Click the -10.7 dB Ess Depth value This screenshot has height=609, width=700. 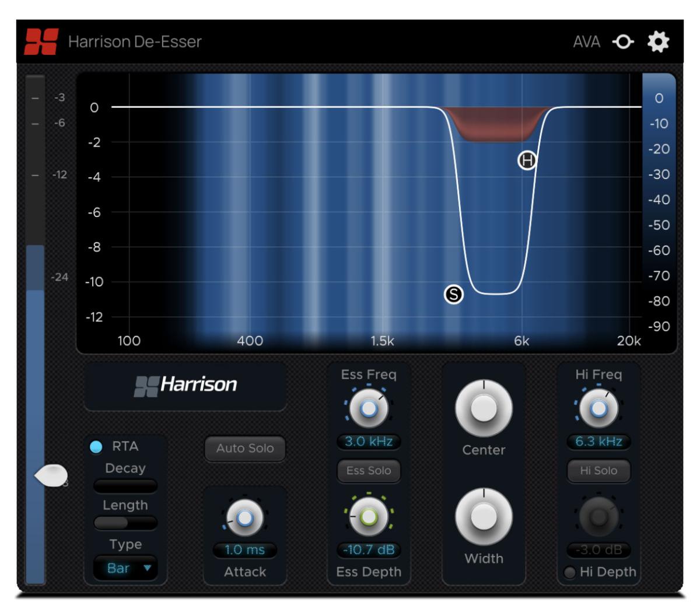(369, 549)
